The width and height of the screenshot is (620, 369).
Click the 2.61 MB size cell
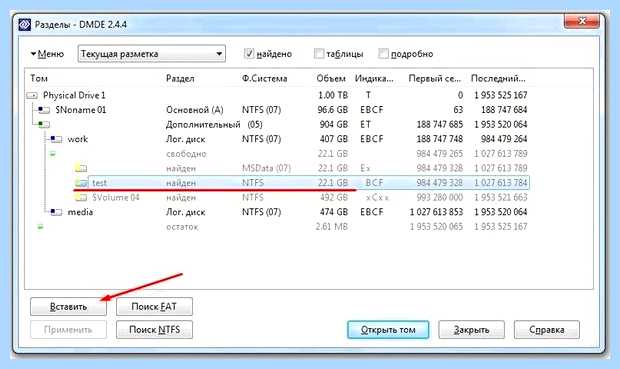pos(332,227)
